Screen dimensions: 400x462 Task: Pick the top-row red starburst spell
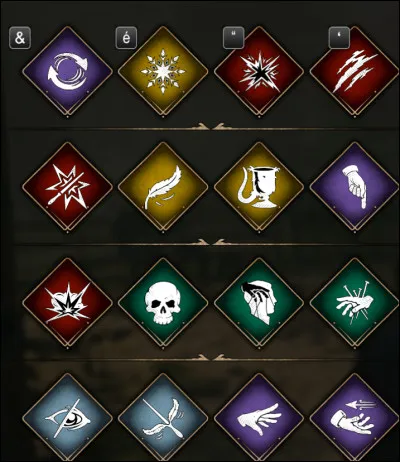tap(259, 71)
